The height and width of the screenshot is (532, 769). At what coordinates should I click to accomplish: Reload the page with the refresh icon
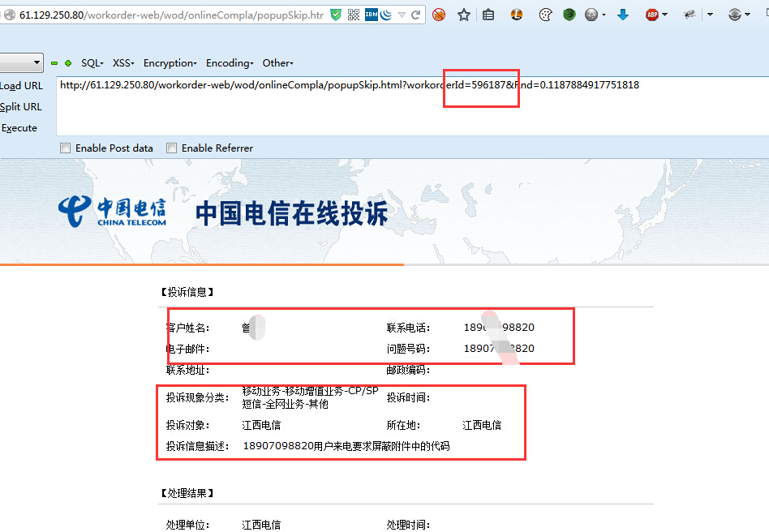pyautogui.click(x=416, y=15)
